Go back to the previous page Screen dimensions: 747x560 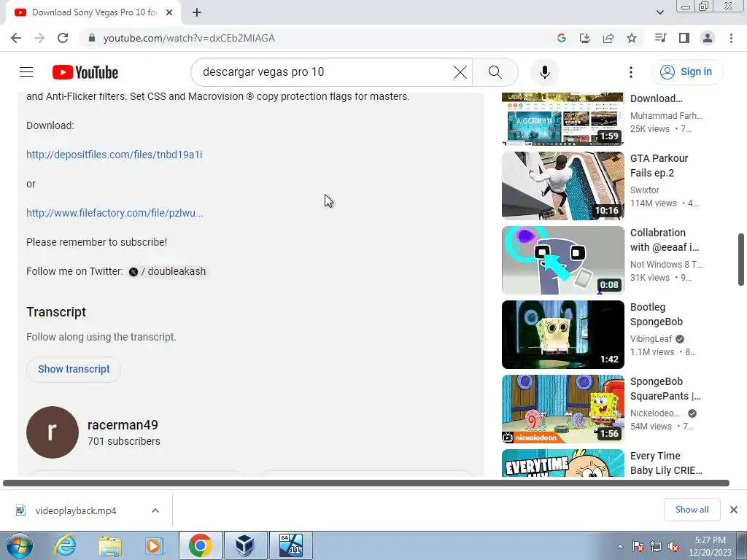click(16, 38)
